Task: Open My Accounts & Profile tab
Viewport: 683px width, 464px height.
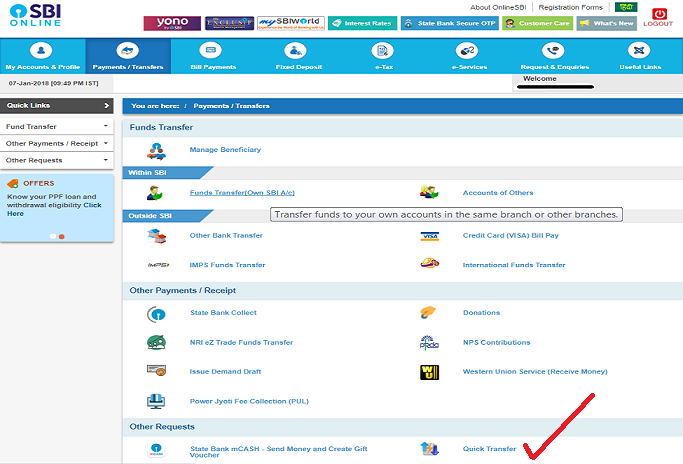Action: coord(43,56)
